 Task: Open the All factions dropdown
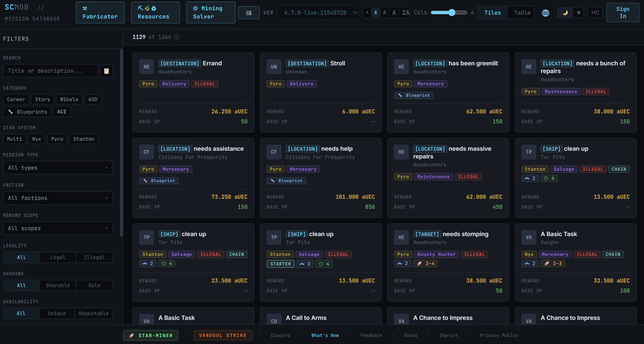58,198
